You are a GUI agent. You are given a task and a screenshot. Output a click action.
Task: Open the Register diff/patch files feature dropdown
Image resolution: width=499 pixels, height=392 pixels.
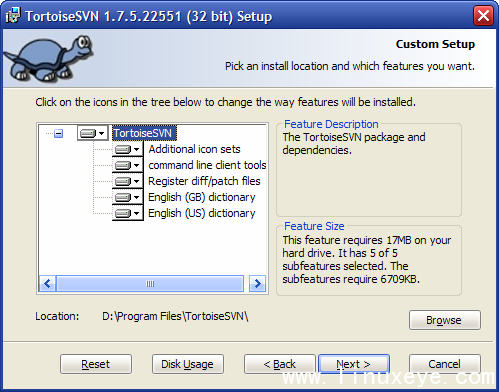point(128,181)
